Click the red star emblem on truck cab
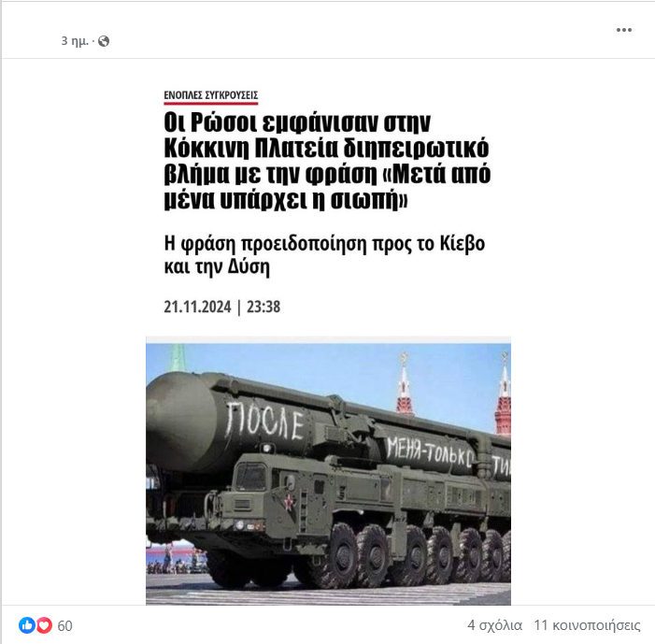Screen dimensions: 655x644 coord(289,501)
